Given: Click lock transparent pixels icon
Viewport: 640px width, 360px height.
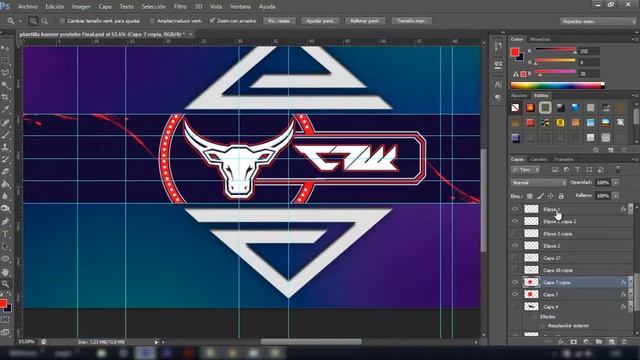Looking at the screenshot, I should [529, 196].
